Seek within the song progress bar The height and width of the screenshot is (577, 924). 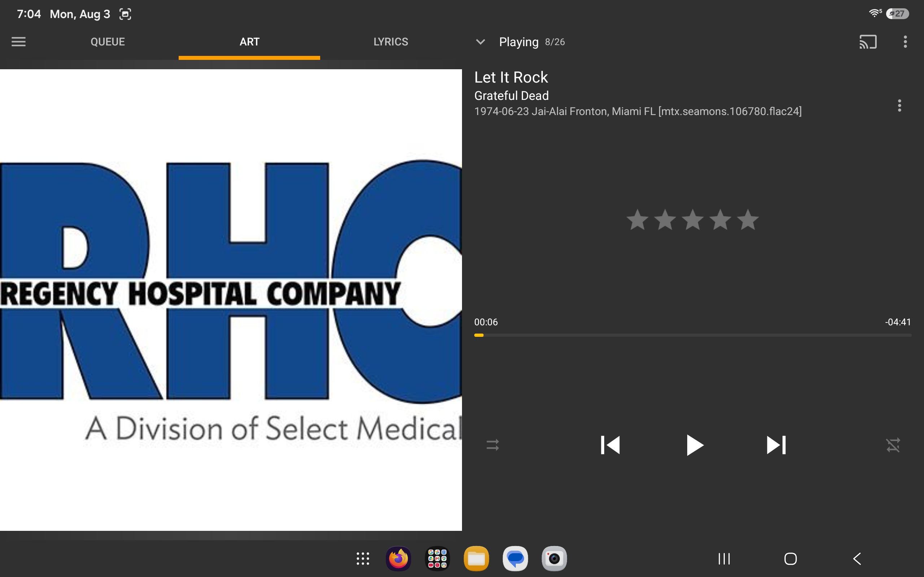click(x=693, y=335)
